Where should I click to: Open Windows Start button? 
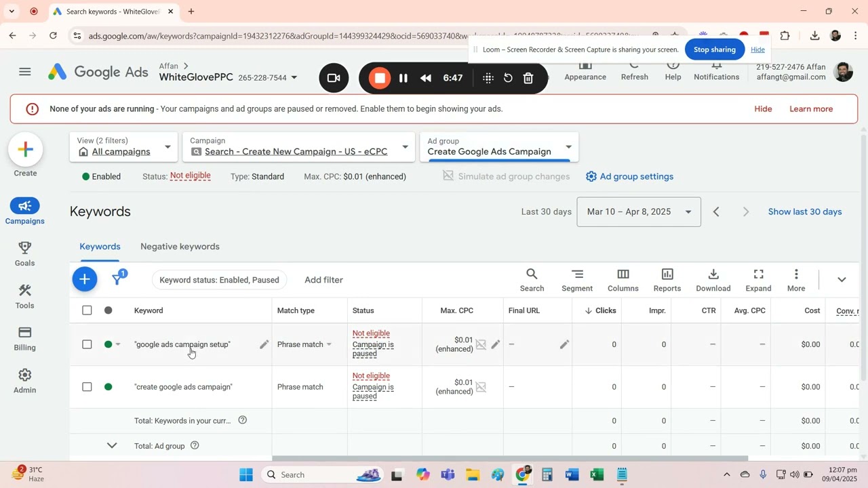(x=246, y=474)
